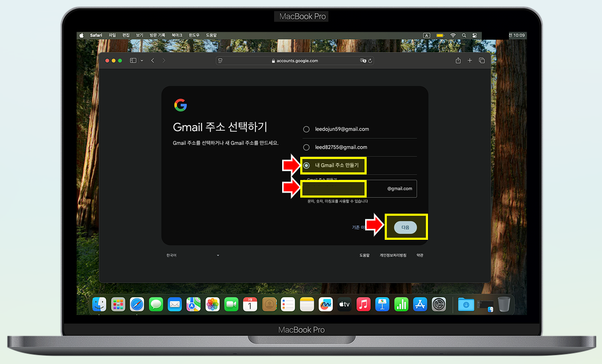Viewport: 602px width, 364px height.
Task: Open Mail app in the Dock
Action: pyautogui.click(x=175, y=305)
